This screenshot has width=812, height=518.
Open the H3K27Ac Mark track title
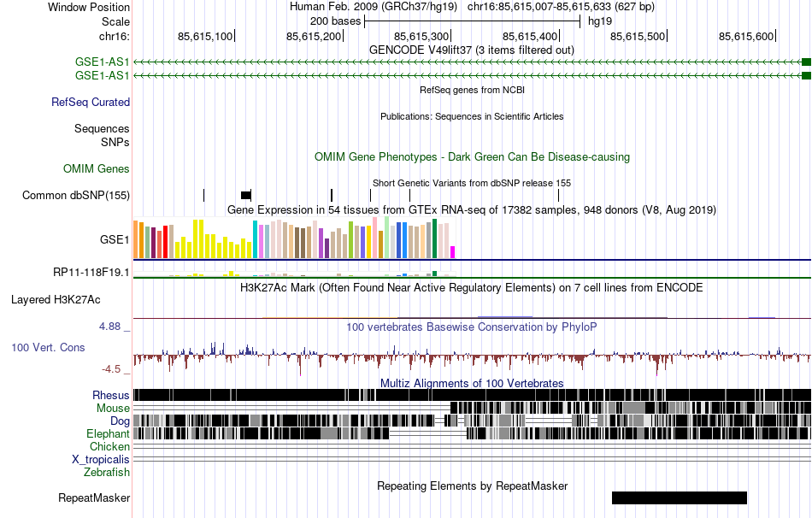472,287
